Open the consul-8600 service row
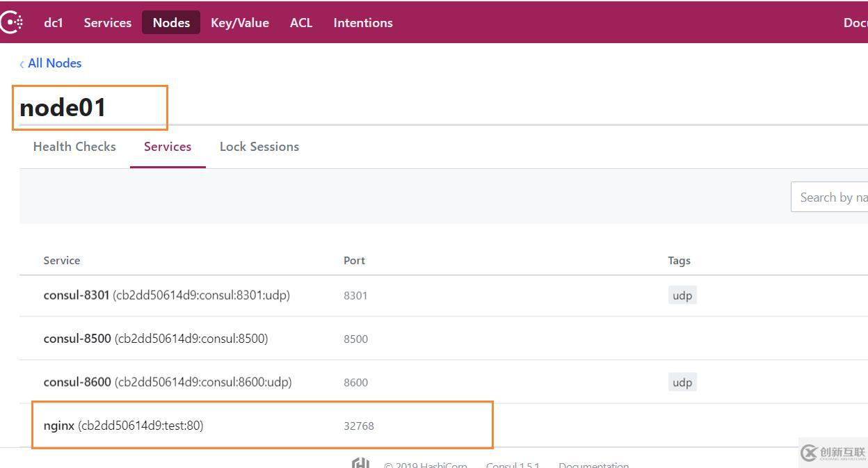Viewport: 868px width, 468px height. point(444,382)
